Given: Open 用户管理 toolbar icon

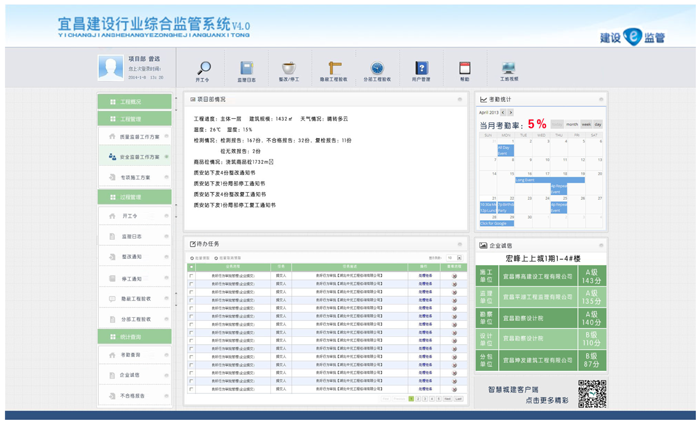Looking at the screenshot, I should pos(421,68).
